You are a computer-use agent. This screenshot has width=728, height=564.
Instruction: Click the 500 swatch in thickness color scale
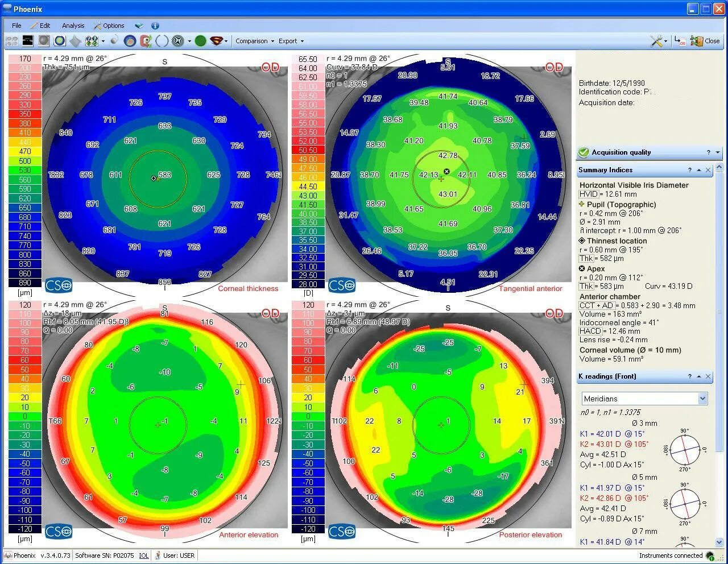(x=25, y=161)
